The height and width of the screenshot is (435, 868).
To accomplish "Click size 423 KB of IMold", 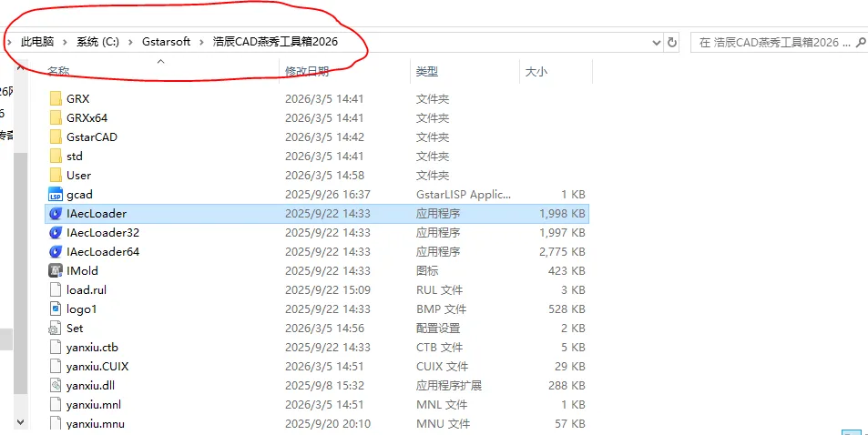I will coord(566,270).
